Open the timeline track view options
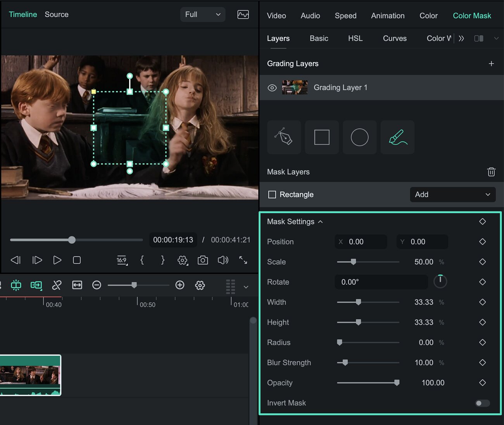Screen dimensions: 504x425 click(x=231, y=287)
